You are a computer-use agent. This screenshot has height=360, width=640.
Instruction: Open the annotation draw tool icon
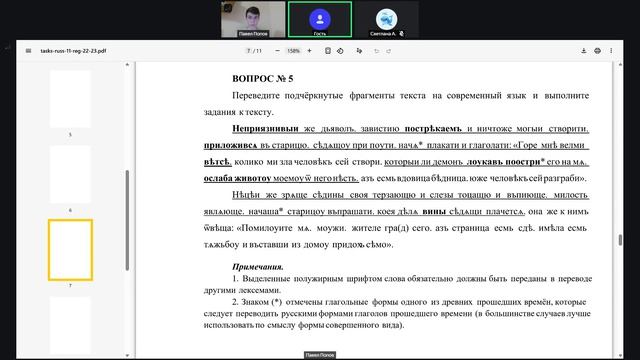tap(359, 51)
